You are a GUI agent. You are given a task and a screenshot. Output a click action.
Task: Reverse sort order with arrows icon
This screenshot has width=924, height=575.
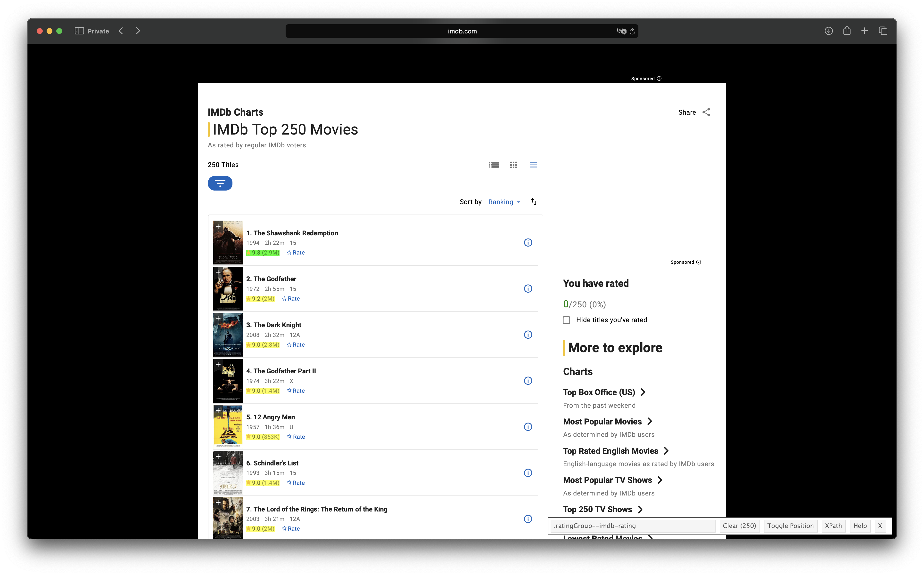(x=534, y=202)
